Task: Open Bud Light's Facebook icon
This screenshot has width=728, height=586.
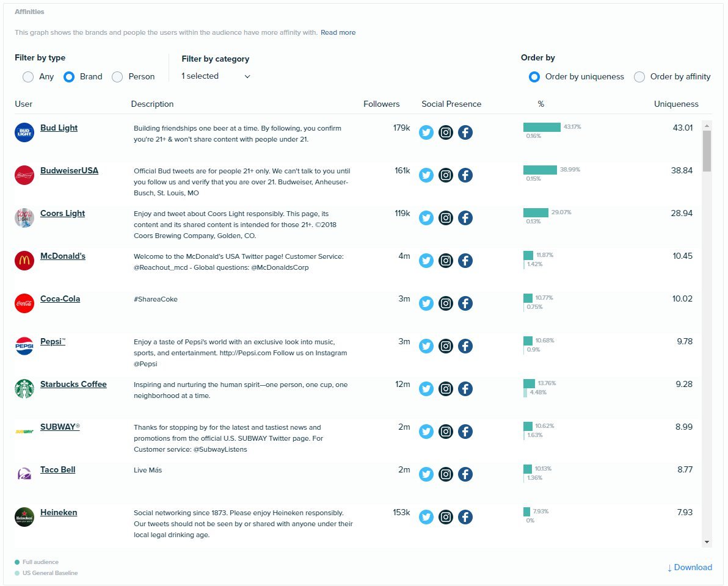Action: coord(465,132)
